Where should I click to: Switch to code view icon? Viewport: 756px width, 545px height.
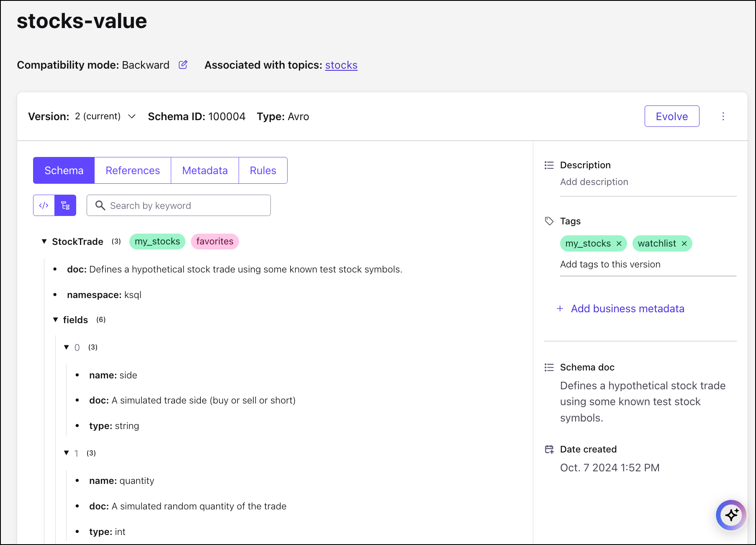(x=44, y=206)
